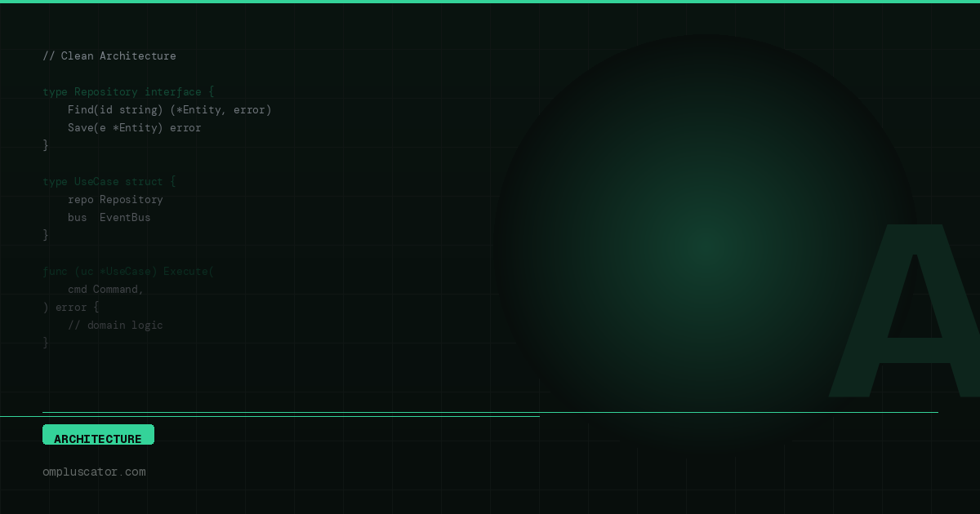Open the ompluscator.com link
This screenshot has width=980, height=514.
pyautogui.click(x=94, y=472)
